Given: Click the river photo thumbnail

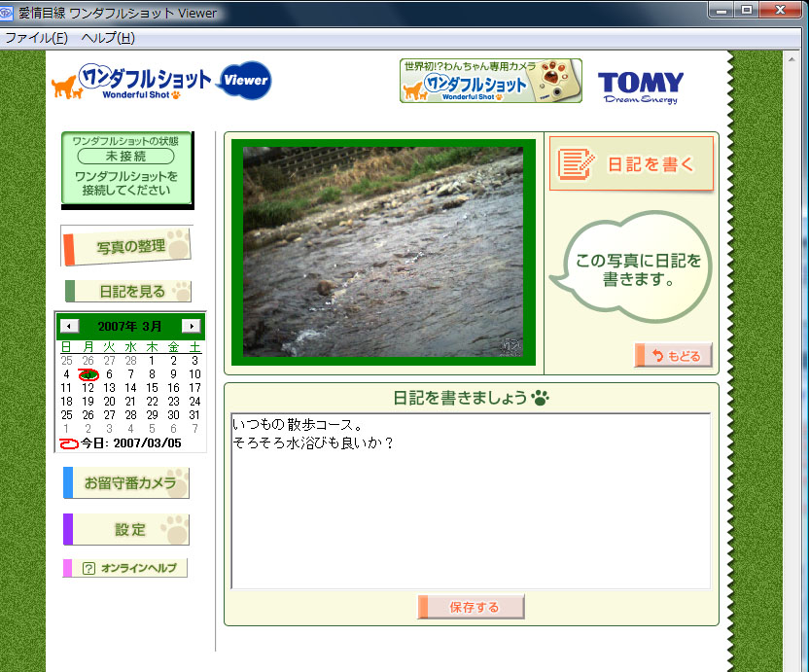Looking at the screenshot, I should click(x=383, y=252).
